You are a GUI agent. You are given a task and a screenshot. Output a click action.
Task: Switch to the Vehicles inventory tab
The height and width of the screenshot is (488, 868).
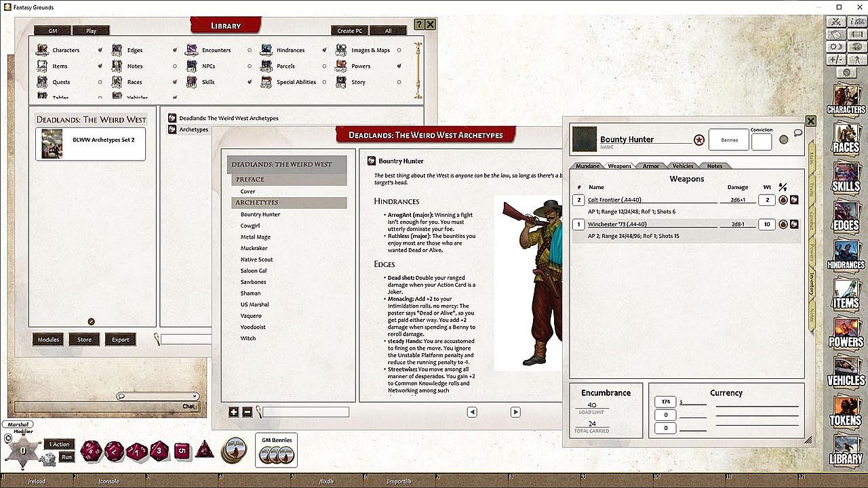(683, 166)
